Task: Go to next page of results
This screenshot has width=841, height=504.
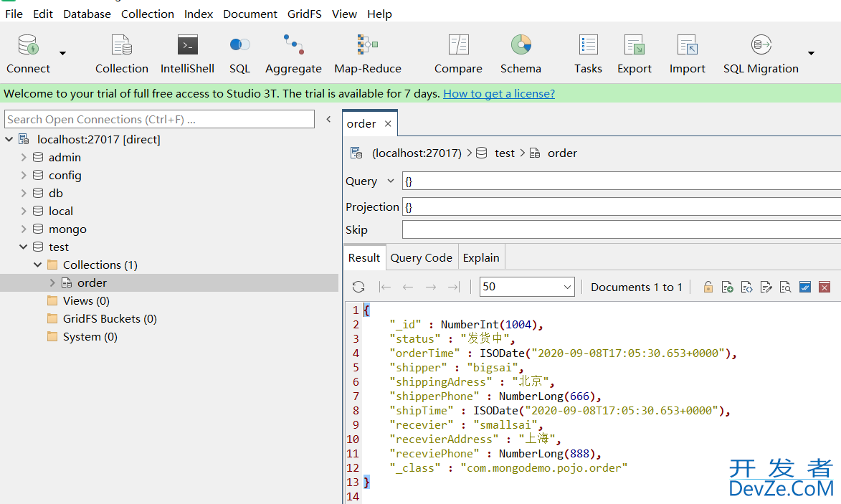Action: (431, 287)
